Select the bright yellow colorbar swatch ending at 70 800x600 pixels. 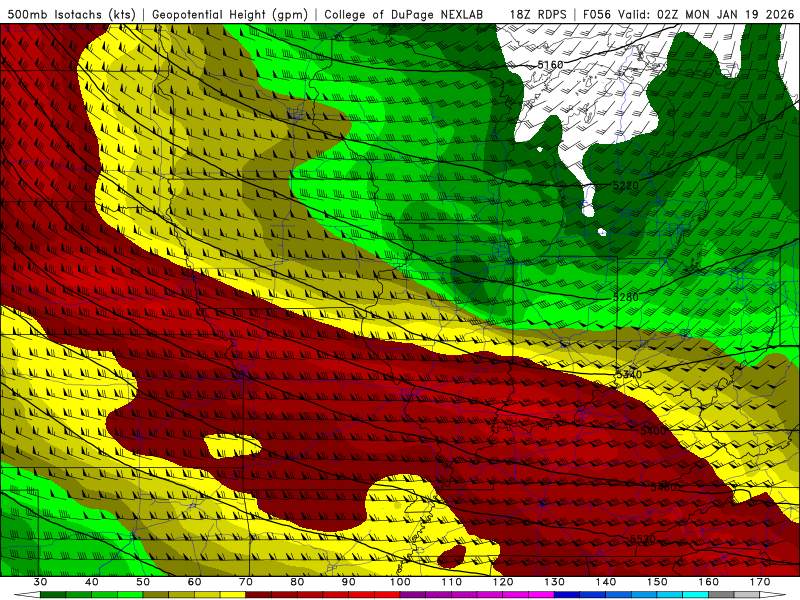[x=233, y=595]
